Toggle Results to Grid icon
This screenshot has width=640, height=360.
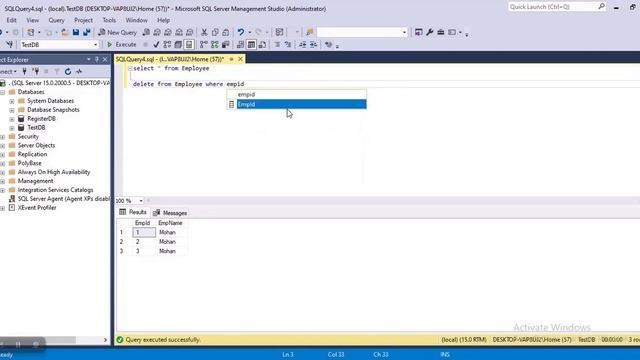pos(251,44)
